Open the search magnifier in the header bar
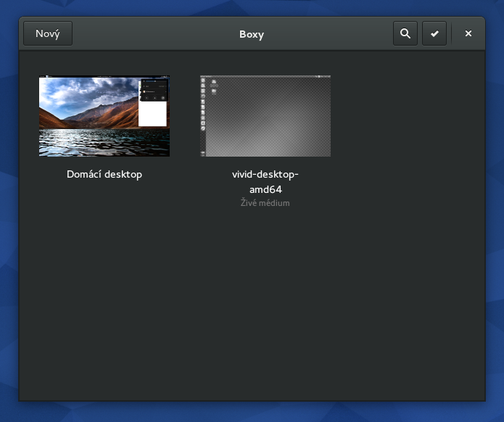 coord(405,33)
